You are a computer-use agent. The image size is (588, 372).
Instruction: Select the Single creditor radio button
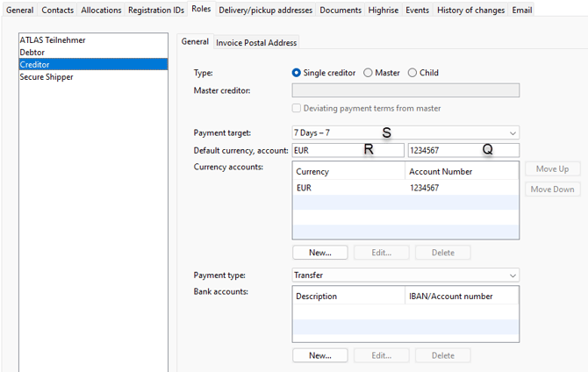coord(297,73)
